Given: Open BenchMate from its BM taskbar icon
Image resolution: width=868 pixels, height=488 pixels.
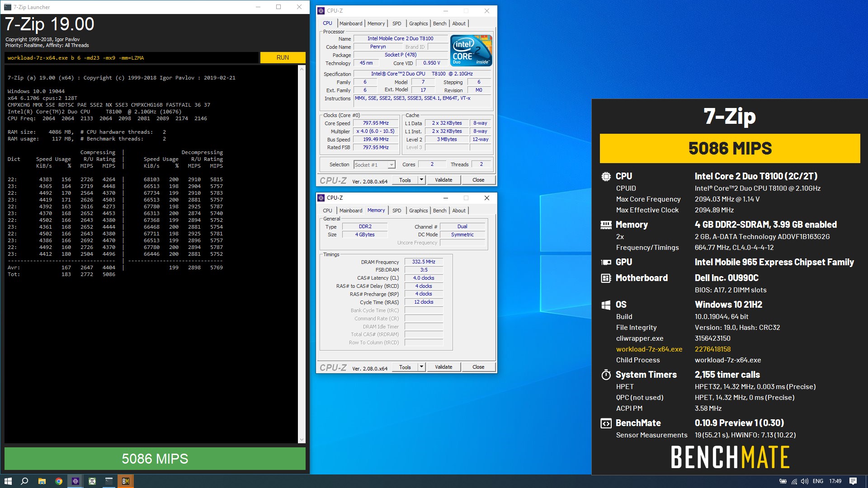Looking at the screenshot, I should pos(126,481).
